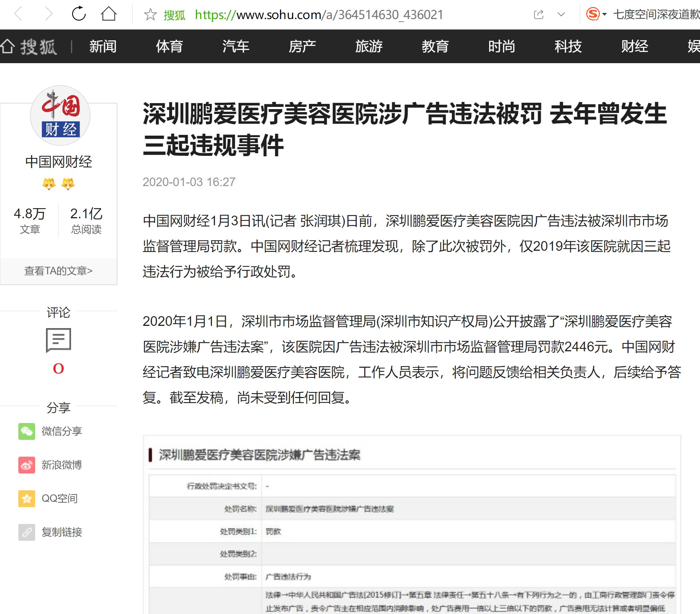Screen dimensions: 700x614
Task: Click the WeChat share icon
Action: 27,431
